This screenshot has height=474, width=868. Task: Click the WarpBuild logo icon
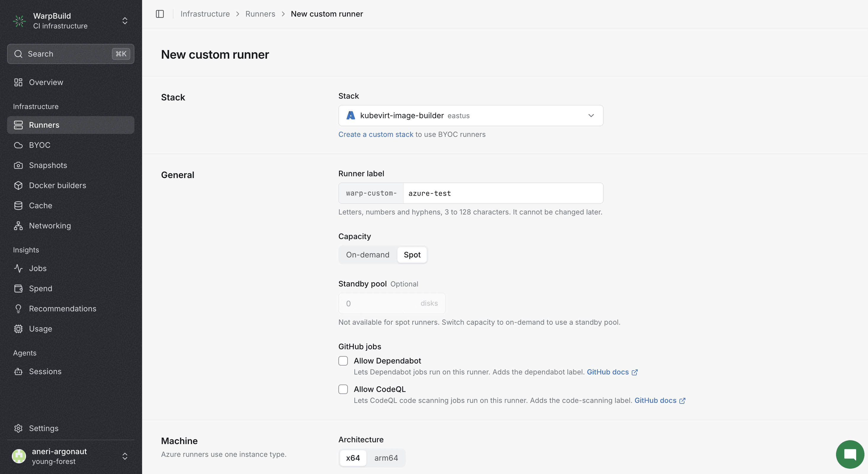19,21
